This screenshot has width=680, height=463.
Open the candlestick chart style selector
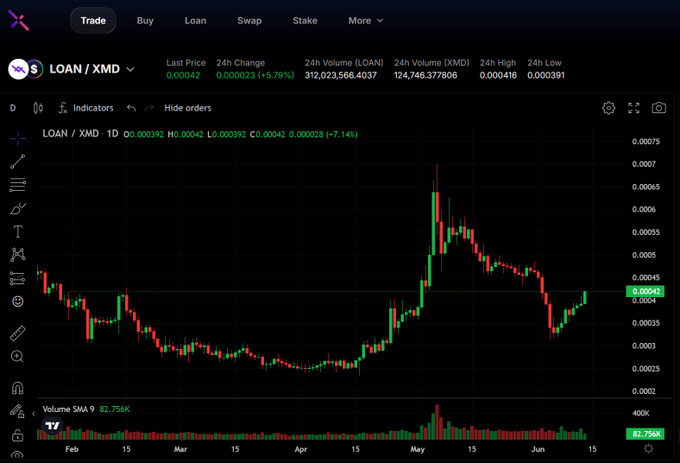point(38,108)
